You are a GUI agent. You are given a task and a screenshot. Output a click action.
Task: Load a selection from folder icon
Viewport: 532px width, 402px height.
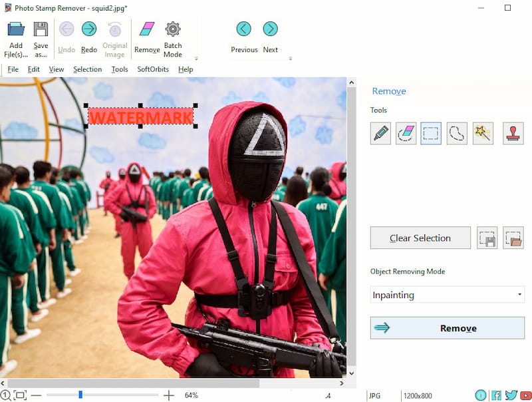point(513,238)
